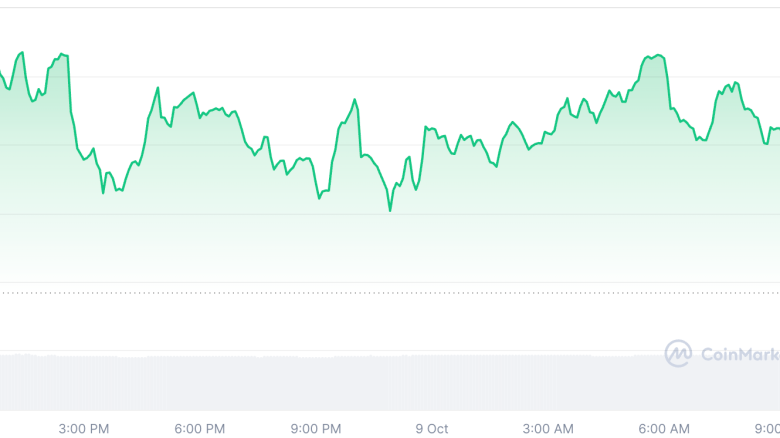This screenshot has width=780, height=438.
Task: Click the highest price peak near 6:00 AM
Action: [x=656, y=56]
